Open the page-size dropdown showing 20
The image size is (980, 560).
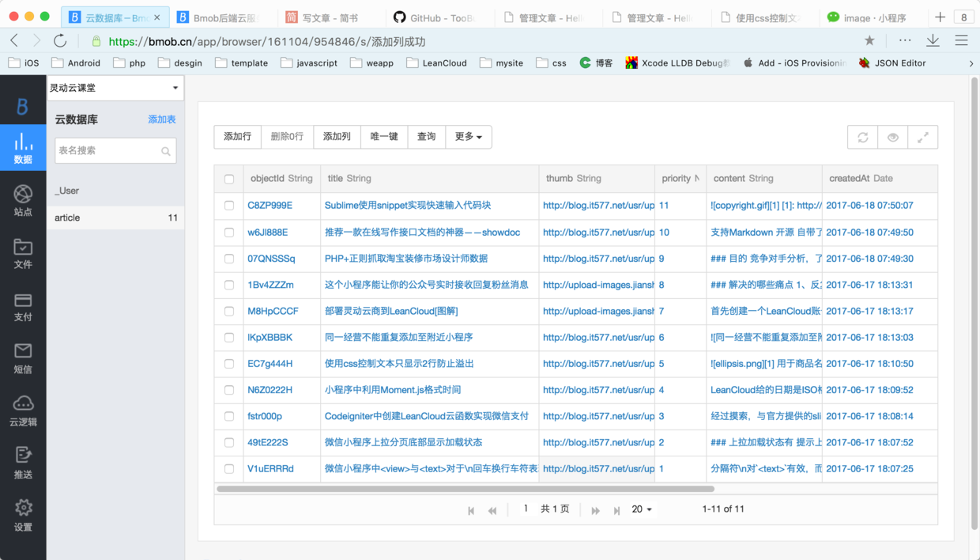pyautogui.click(x=642, y=509)
